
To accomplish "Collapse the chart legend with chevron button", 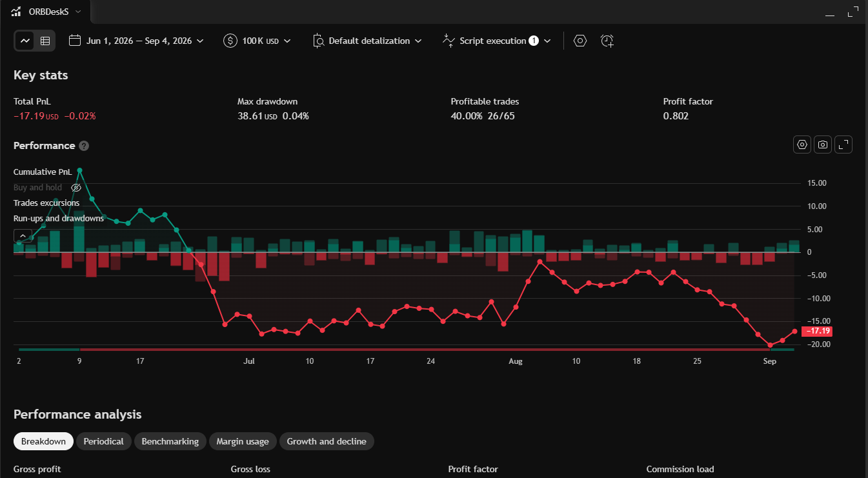I will (x=23, y=236).
